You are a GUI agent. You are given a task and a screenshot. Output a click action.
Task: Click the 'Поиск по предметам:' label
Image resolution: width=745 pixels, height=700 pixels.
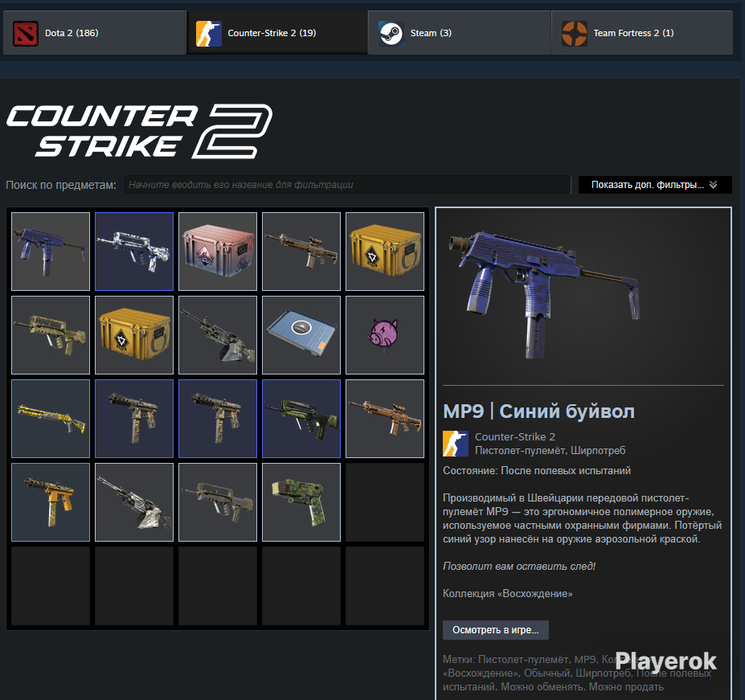coord(61,185)
